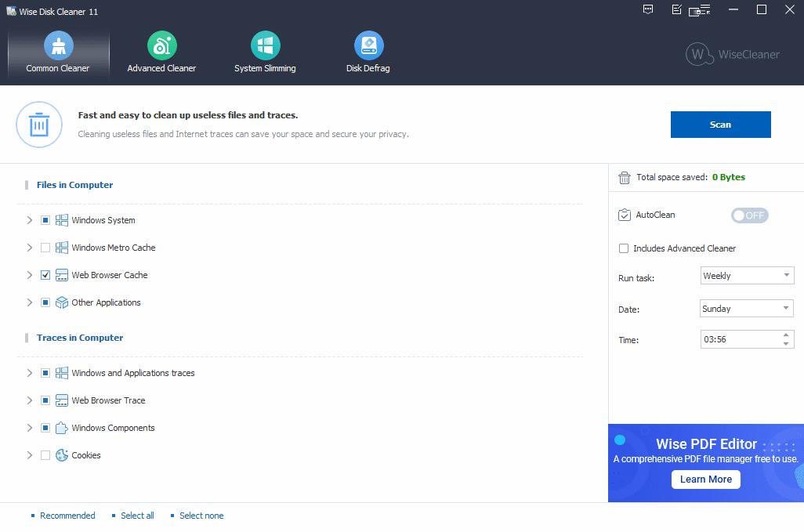Increase time with the up stepper arrow

786,335
